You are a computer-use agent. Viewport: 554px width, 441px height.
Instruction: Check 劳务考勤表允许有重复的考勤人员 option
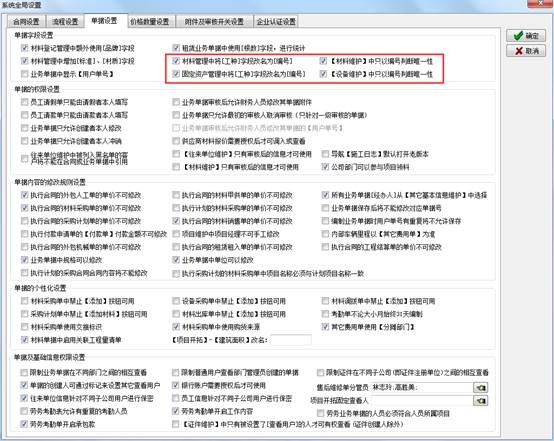coord(24,411)
